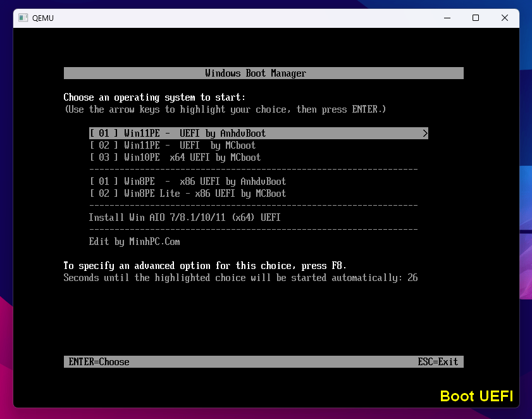Choose Win10PE x64 UEFI by MCboot
The height and width of the screenshot is (419, 532).
[x=175, y=157]
